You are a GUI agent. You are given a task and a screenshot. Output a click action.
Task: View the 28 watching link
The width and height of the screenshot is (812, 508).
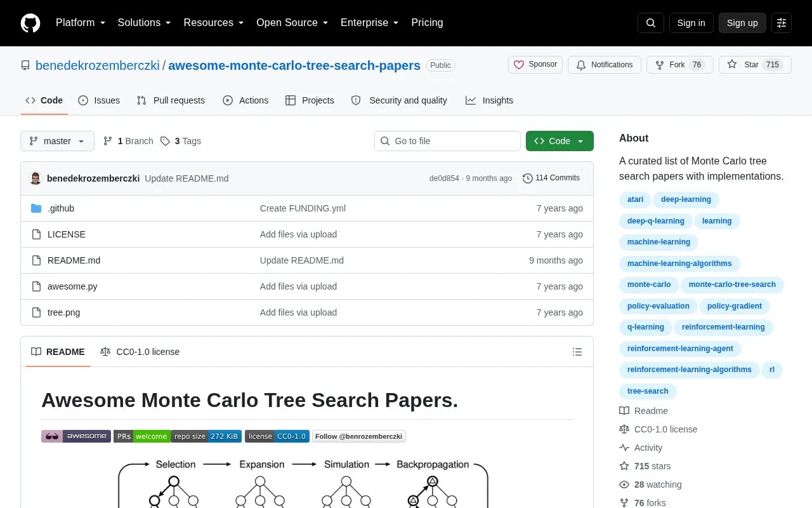(650, 485)
